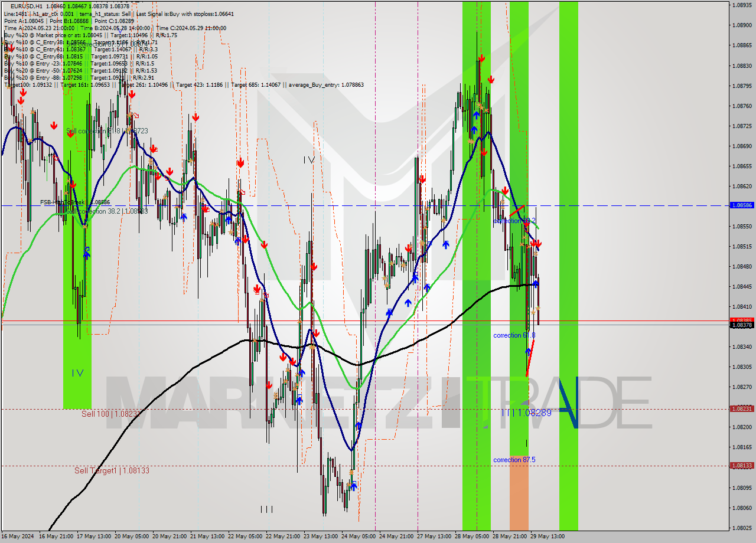
Task: Click the '24 May 21:00' time axis label
Action: 396,537
